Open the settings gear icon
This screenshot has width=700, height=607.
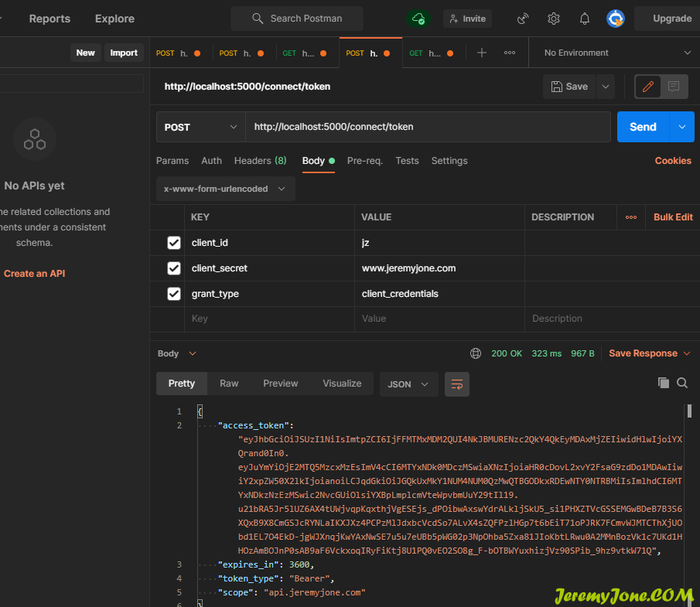(x=554, y=19)
